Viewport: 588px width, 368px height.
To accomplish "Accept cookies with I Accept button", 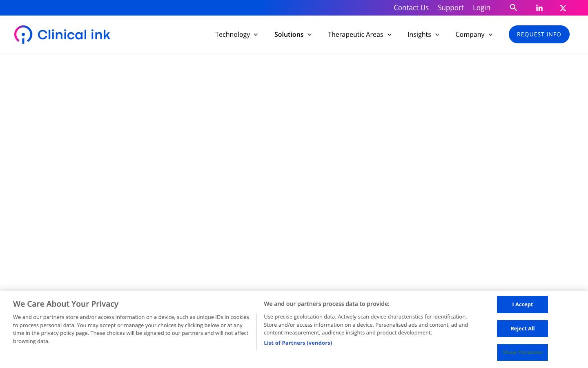I will [522, 305].
